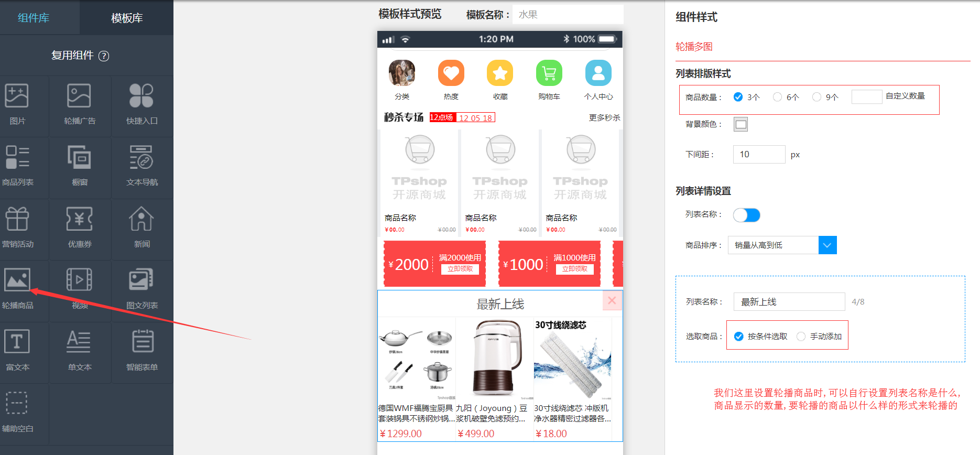
Task: Open the 背景颜色 background color swatch
Action: pos(741,125)
